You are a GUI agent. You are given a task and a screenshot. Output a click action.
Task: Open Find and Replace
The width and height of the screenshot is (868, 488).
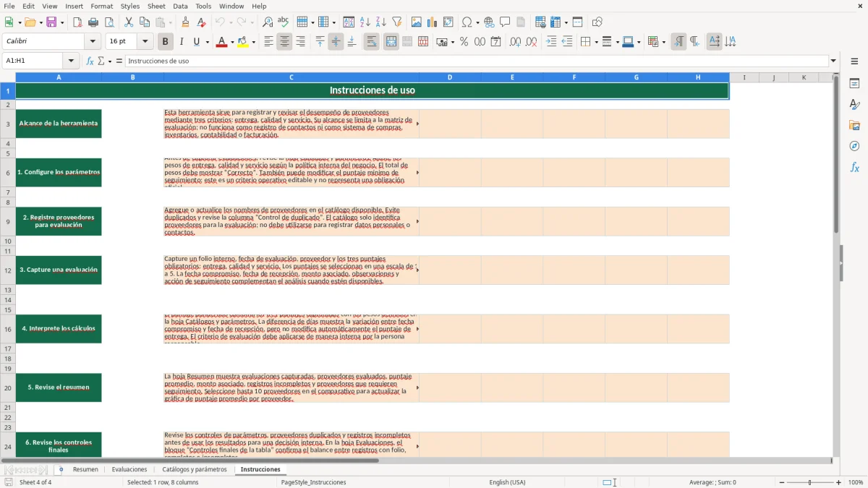coord(268,22)
